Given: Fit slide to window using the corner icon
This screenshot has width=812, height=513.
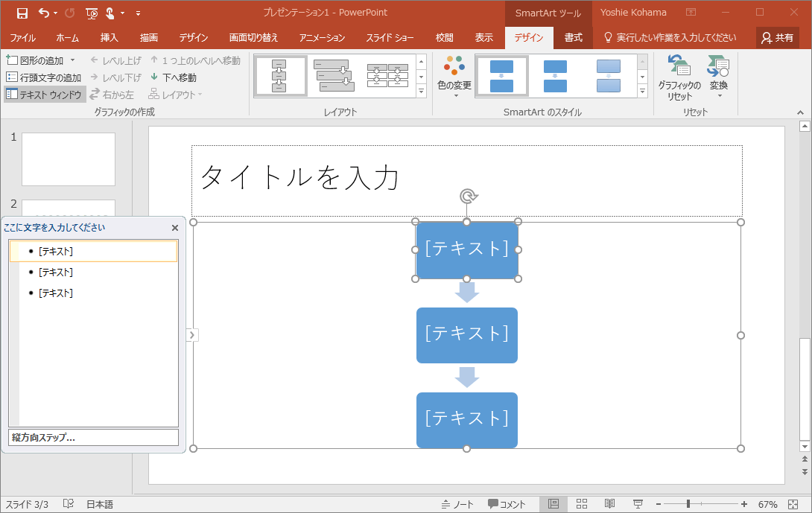Looking at the screenshot, I should click(793, 504).
